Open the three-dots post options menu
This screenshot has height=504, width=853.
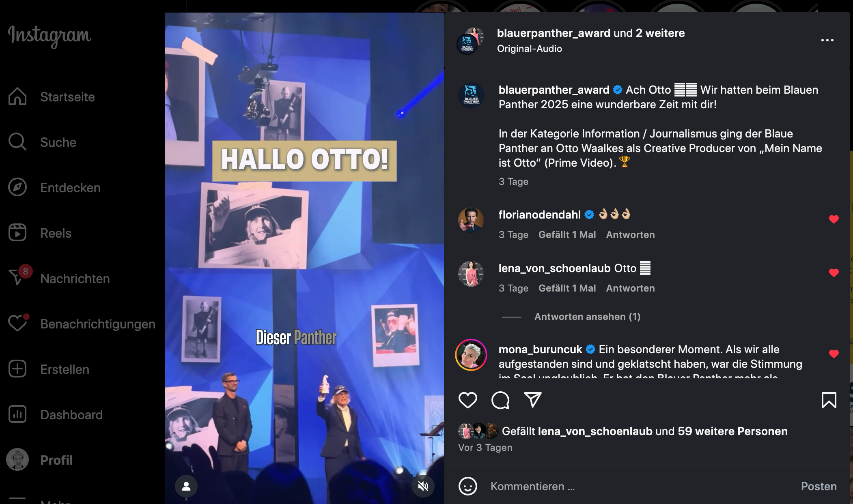827,40
